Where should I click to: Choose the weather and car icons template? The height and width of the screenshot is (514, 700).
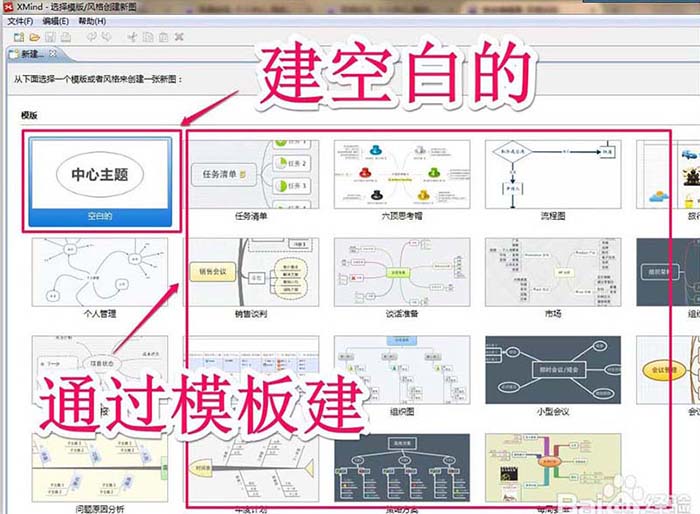[x=668, y=174]
